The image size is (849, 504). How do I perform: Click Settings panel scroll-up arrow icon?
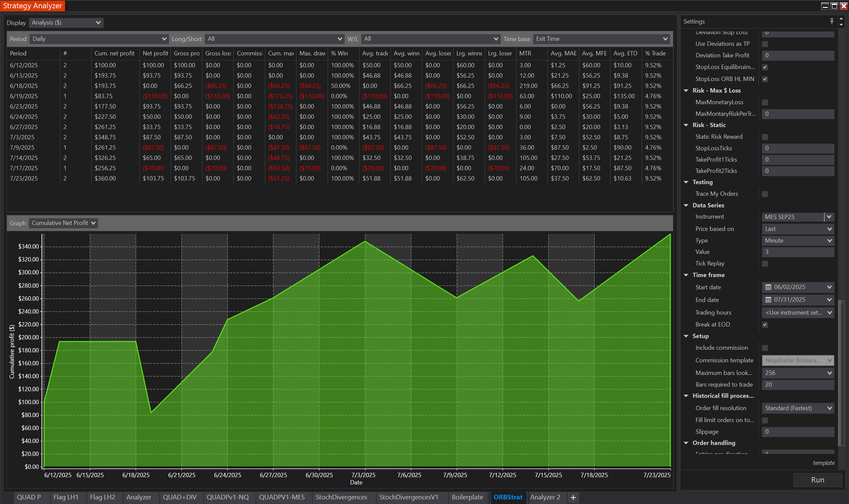pos(841,19)
